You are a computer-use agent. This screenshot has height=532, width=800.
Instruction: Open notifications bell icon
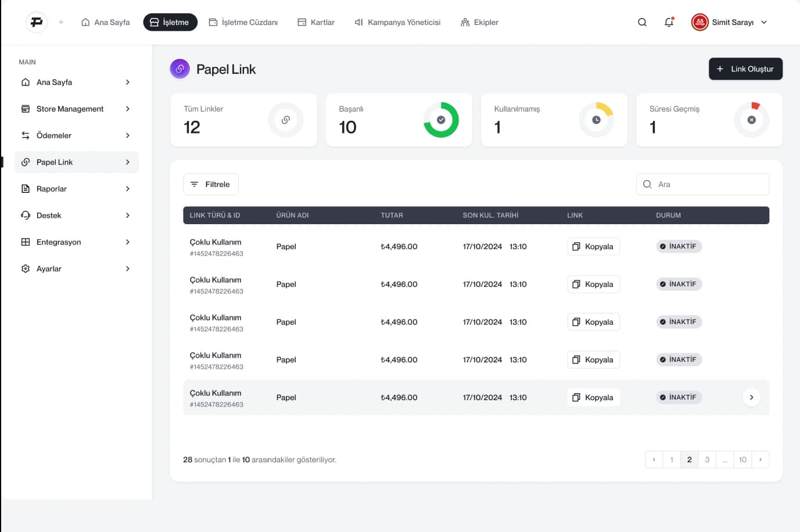pos(669,22)
